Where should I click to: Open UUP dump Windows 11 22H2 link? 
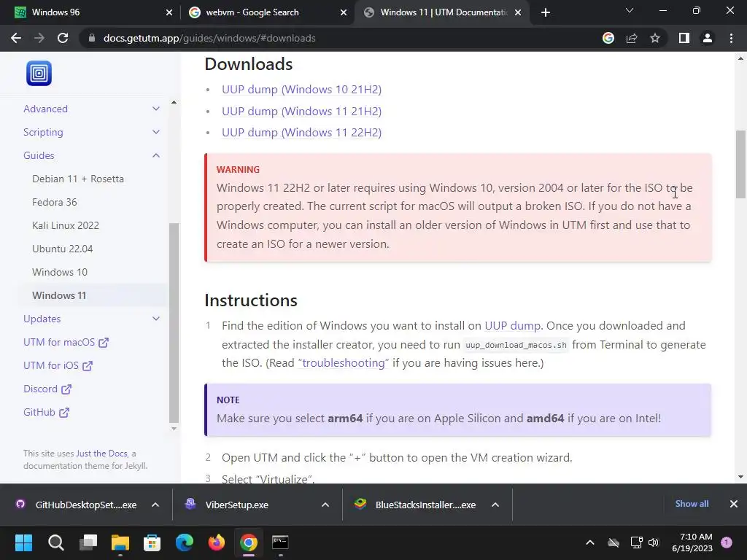(301, 133)
